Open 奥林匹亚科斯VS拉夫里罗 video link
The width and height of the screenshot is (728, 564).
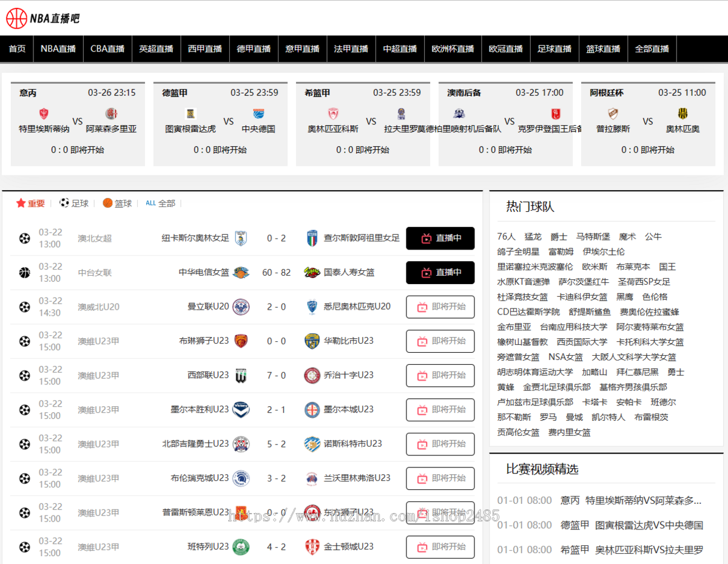(x=649, y=550)
